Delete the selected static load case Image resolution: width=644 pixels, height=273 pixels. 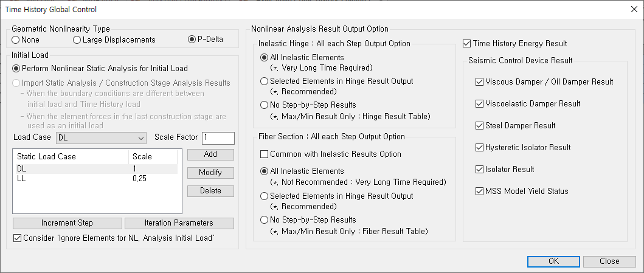pyautogui.click(x=210, y=191)
